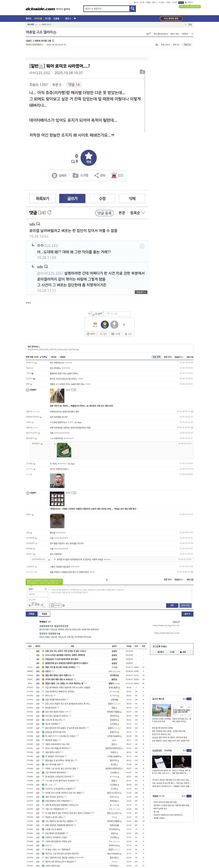
Task: Expand the 갤로그 menu arrow in nav bar
Action: [x=75, y=19]
